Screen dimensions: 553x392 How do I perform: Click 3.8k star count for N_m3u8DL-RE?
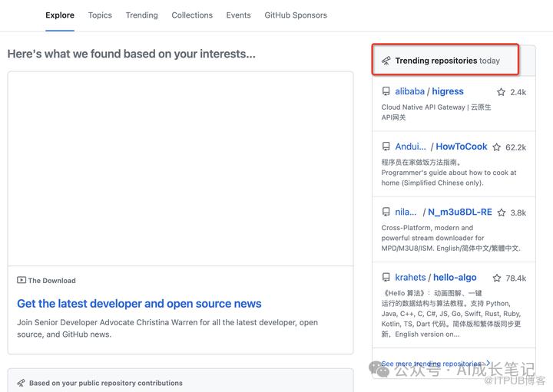click(x=518, y=212)
